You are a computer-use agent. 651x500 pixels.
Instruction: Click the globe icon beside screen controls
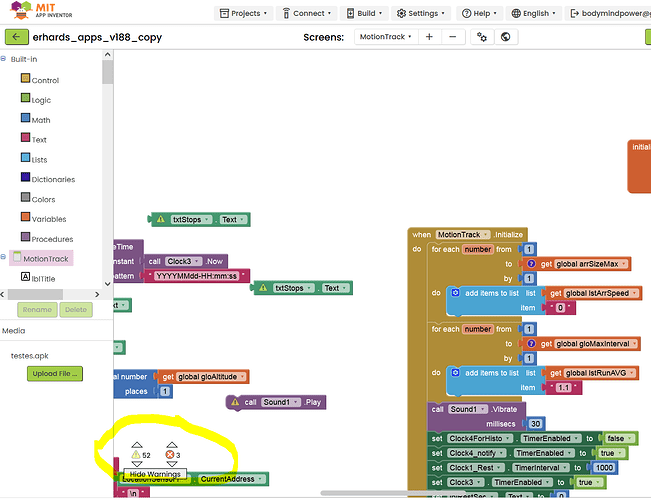506,36
